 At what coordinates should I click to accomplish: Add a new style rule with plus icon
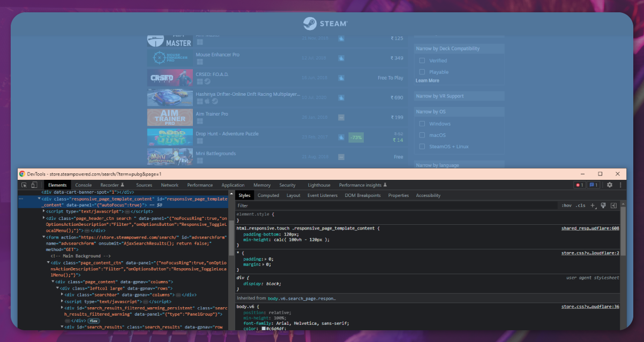click(593, 206)
